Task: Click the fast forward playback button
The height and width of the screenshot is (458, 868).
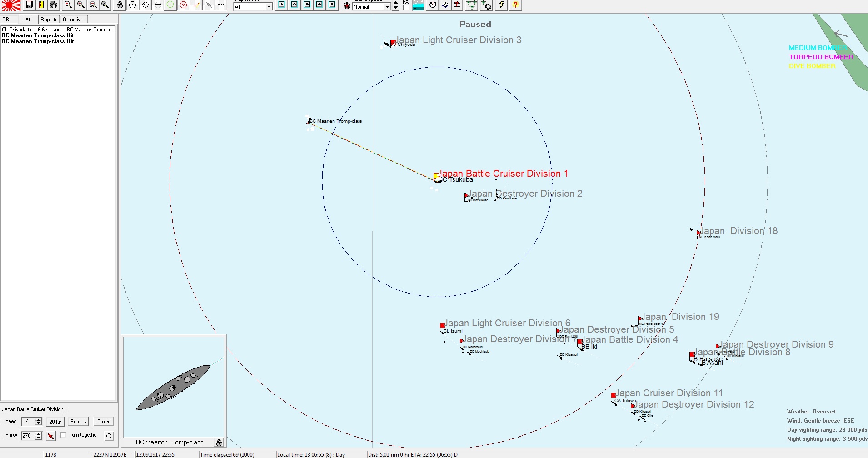Action: tap(319, 5)
